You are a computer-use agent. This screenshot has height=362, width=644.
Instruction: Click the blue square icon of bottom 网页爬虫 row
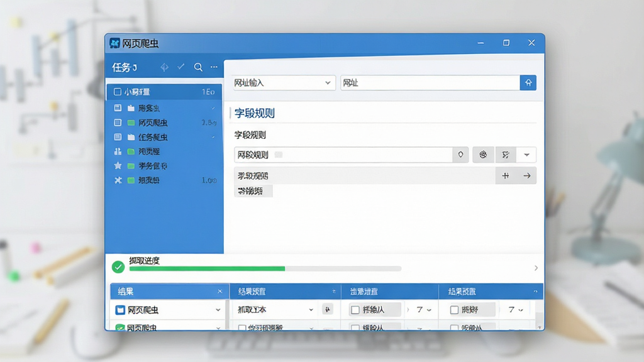point(120,310)
